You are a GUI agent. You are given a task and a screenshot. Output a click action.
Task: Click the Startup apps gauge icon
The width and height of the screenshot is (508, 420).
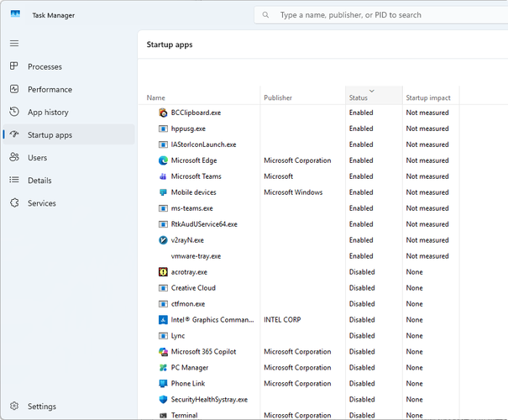click(x=14, y=134)
